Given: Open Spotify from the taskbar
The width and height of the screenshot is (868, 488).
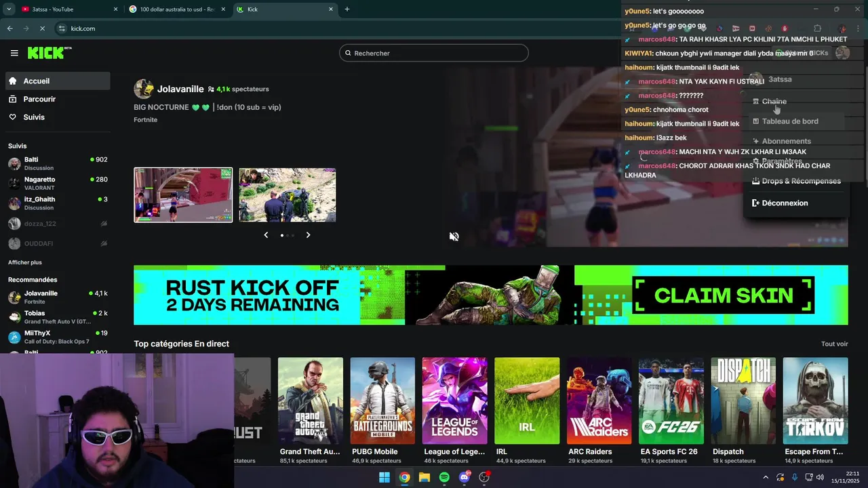Looking at the screenshot, I should (444, 477).
